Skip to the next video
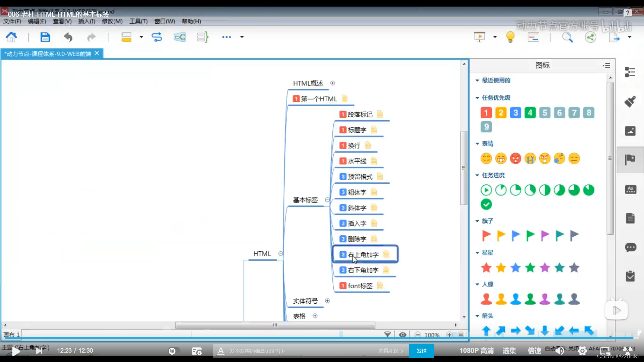The height and width of the screenshot is (362, 644). 39,351
